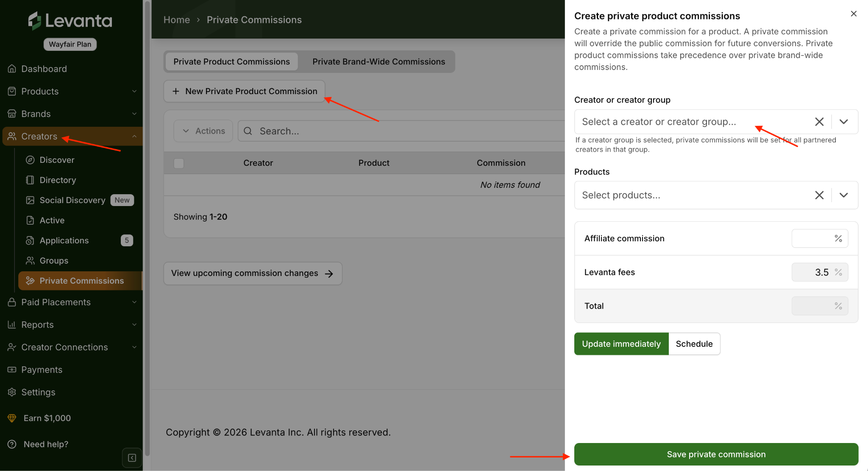Select the Schedule option
This screenshot has width=868, height=471.
(x=694, y=344)
